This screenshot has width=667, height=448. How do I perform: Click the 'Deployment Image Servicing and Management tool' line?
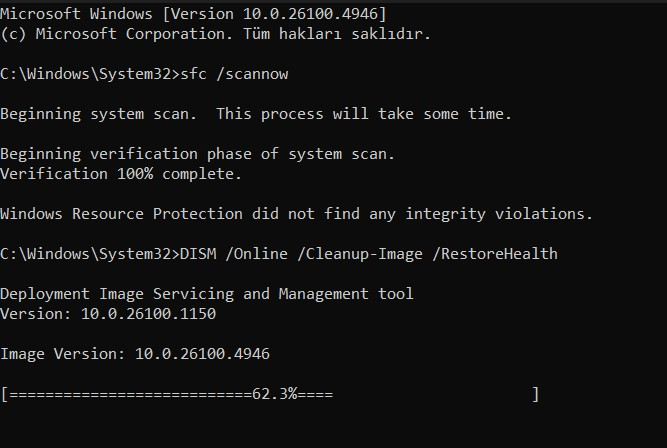click(207, 294)
